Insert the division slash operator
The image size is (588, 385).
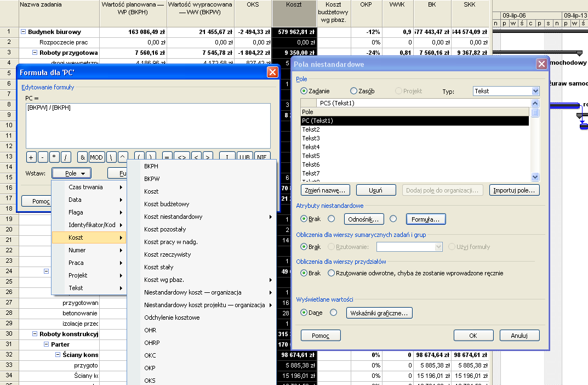pos(66,157)
